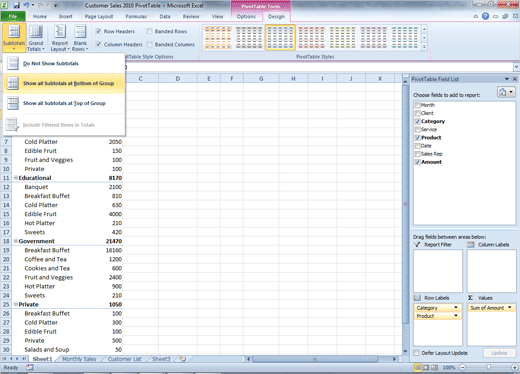Check the Service field checkbox

[x=417, y=129]
